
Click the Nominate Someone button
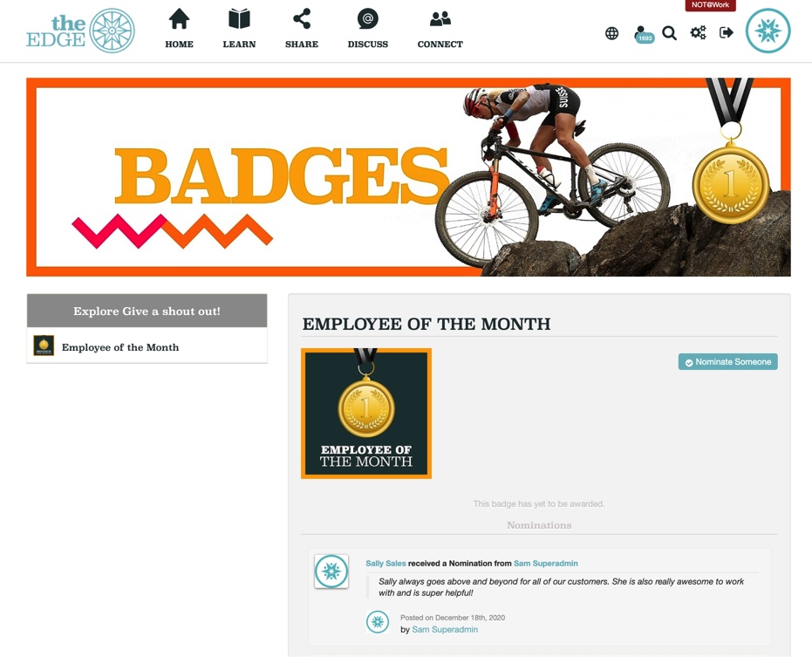[x=727, y=362]
